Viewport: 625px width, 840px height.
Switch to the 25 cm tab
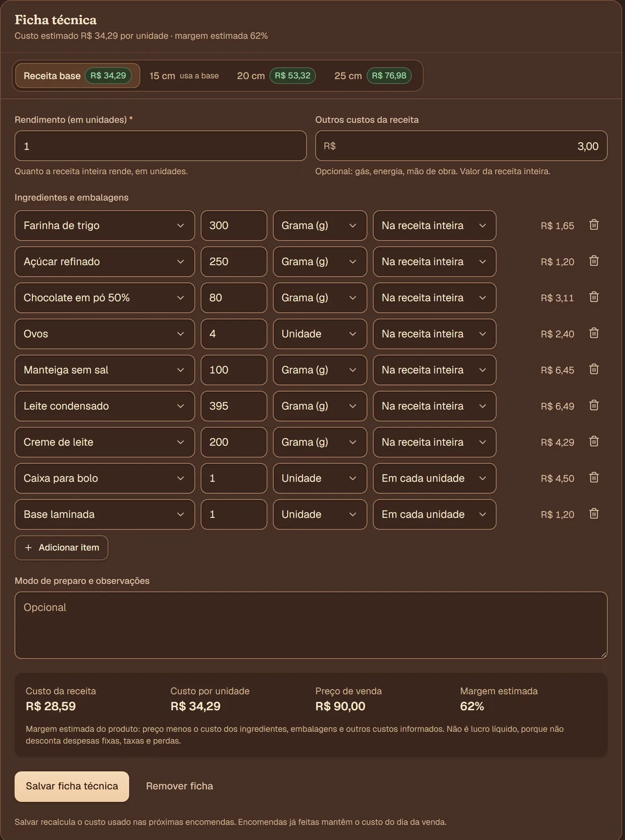(x=373, y=76)
